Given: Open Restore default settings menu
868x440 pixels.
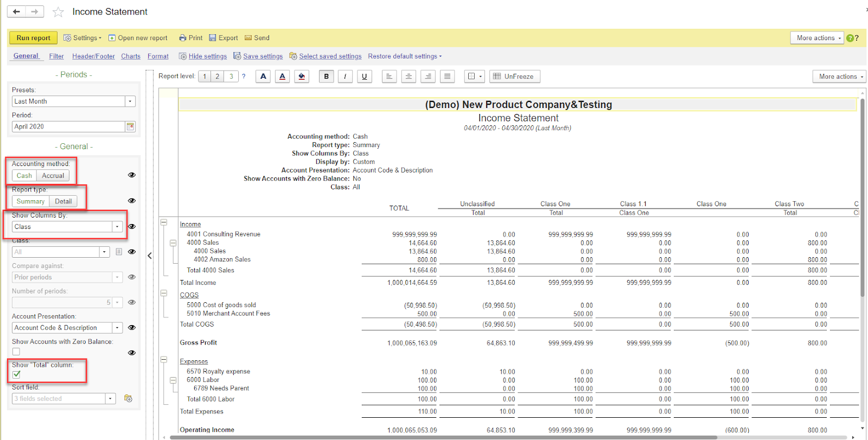Looking at the screenshot, I should [405, 56].
